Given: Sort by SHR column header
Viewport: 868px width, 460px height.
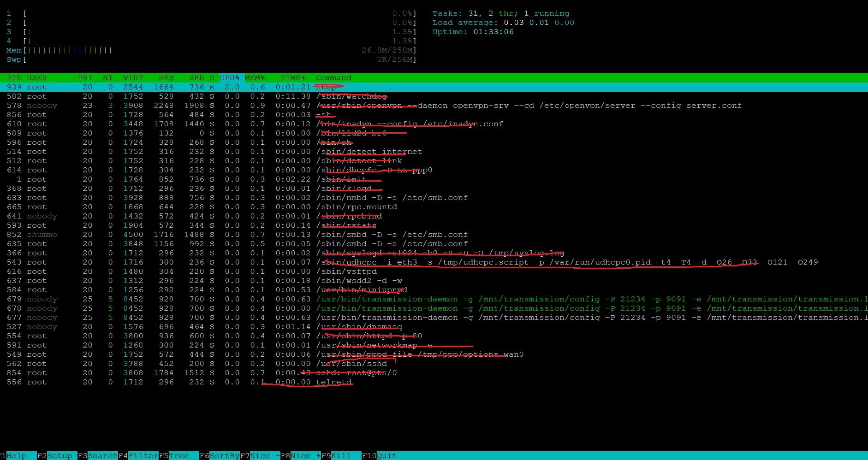Looking at the screenshot, I should click(x=196, y=78).
